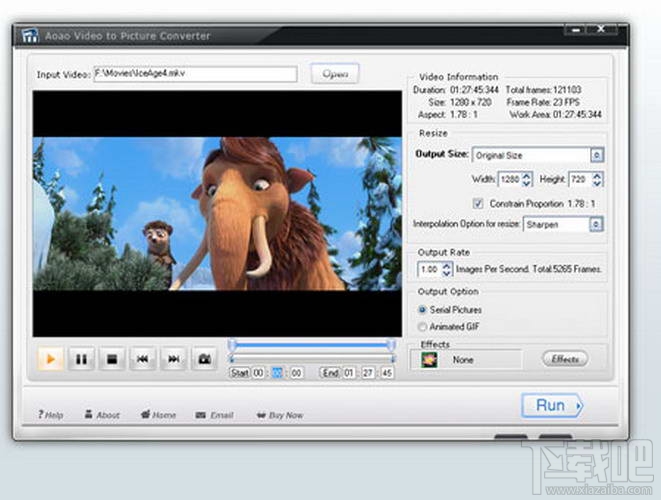Click the Aoao application logo icon
661x500 pixels.
[x=30, y=35]
